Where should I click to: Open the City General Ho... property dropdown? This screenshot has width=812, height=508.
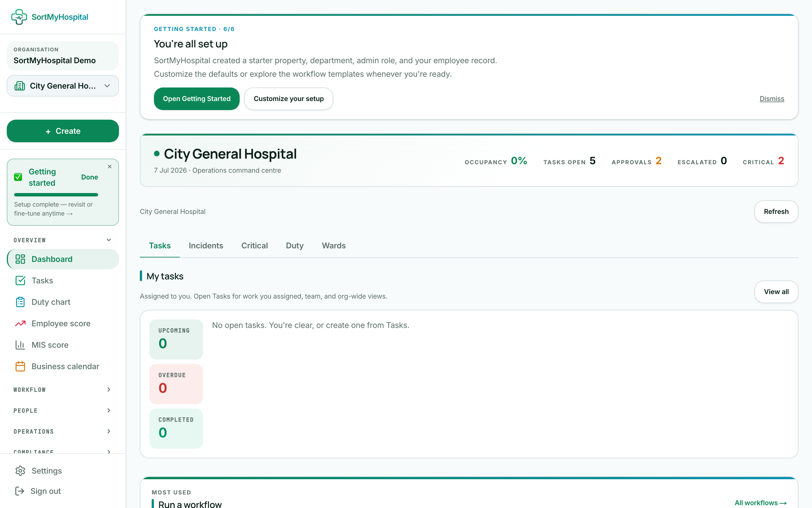63,86
